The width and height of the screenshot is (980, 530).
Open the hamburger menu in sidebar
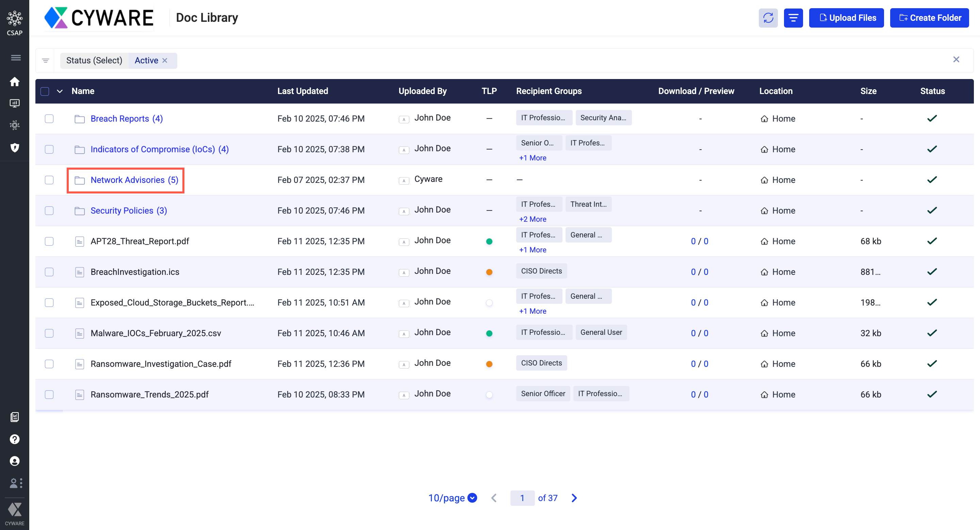coord(15,58)
